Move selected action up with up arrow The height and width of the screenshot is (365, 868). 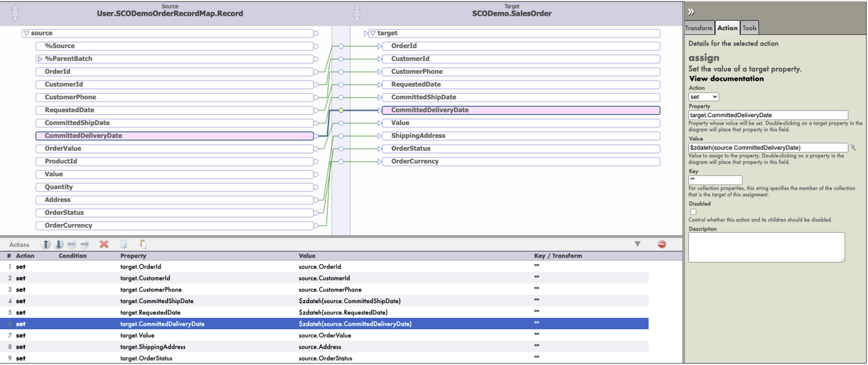46,245
